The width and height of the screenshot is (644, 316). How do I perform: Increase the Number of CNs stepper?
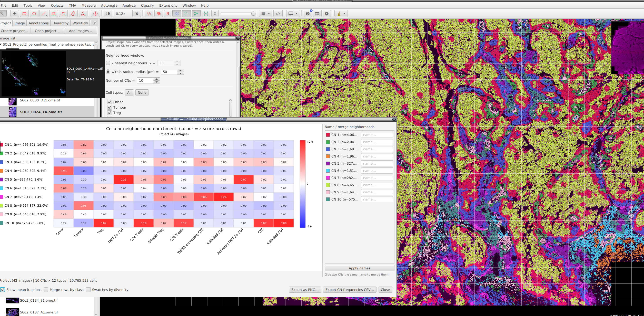(156, 79)
